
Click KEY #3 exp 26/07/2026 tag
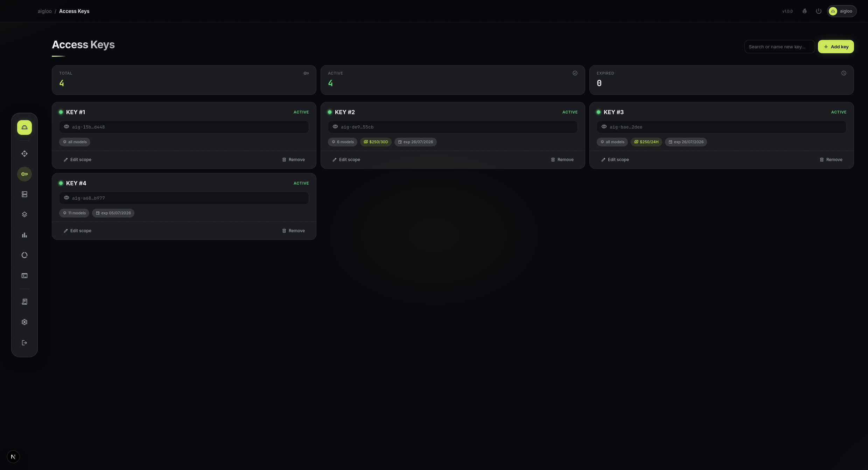point(686,142)
